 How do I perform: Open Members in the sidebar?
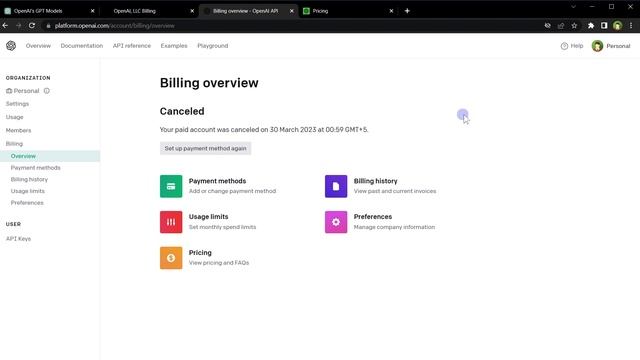coord(18,130)
